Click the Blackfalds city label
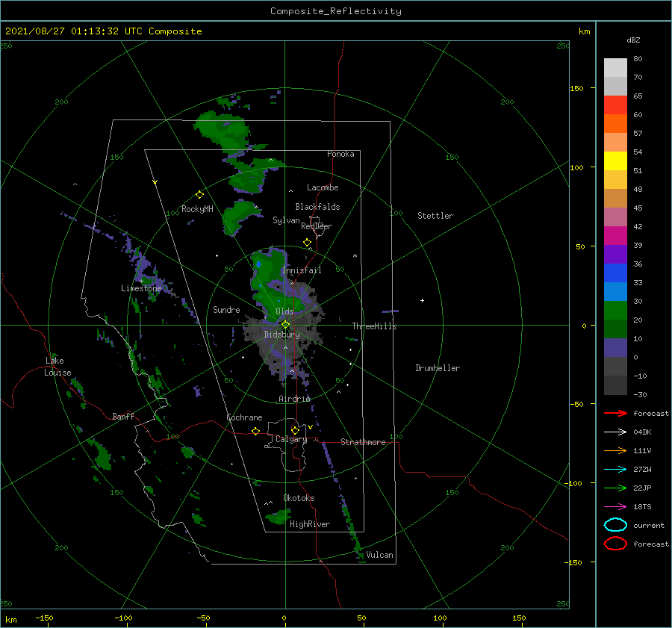This screenshot has width=672, height=628. pos(317,207)
